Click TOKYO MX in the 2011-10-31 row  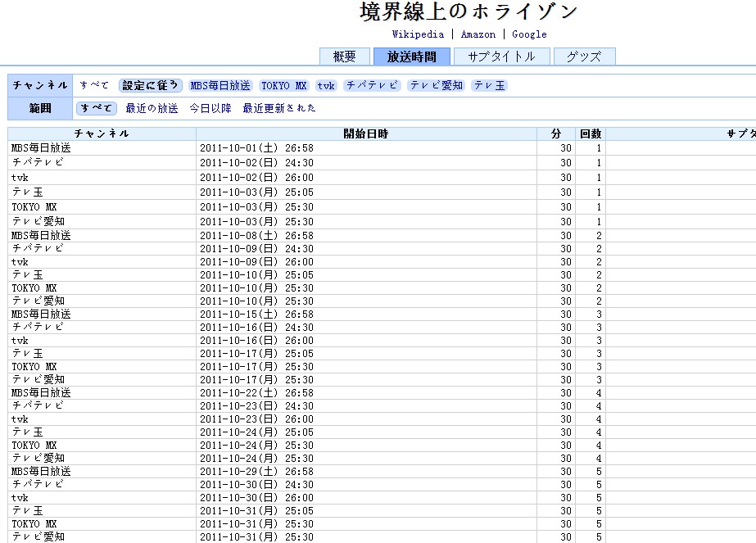click(x=34, y=523)
